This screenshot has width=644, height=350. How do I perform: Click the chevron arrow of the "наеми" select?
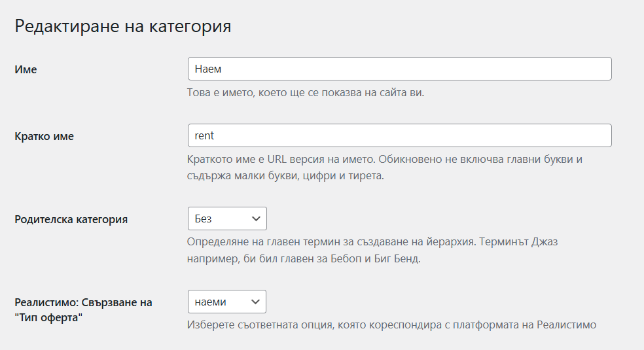255,302
